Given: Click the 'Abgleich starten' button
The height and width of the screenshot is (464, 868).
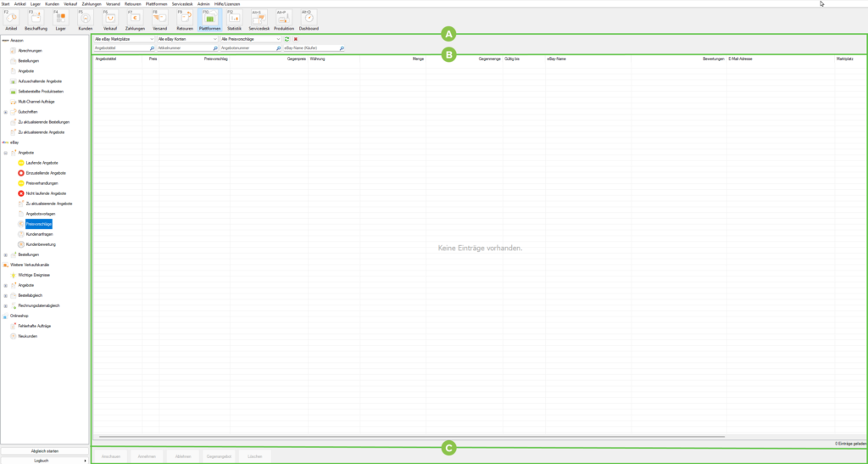Looking at the screenshot, I should (44, 450).
